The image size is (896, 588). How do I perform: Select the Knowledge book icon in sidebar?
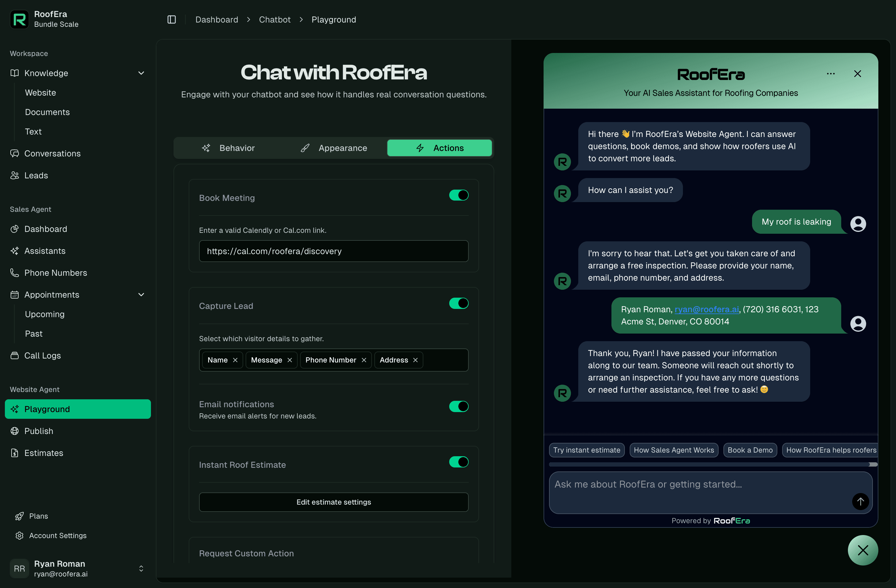pyautogui.click(x=14, y=73)
